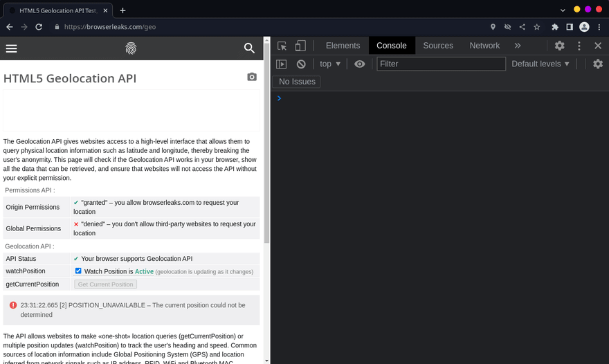Reload the page
Image resolution: width=609 pixels, height=364 pixels.
click(39, 27)
